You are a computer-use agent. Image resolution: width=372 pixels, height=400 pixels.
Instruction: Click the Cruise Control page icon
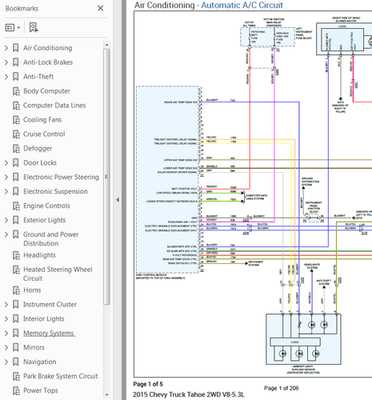[16, 134]
